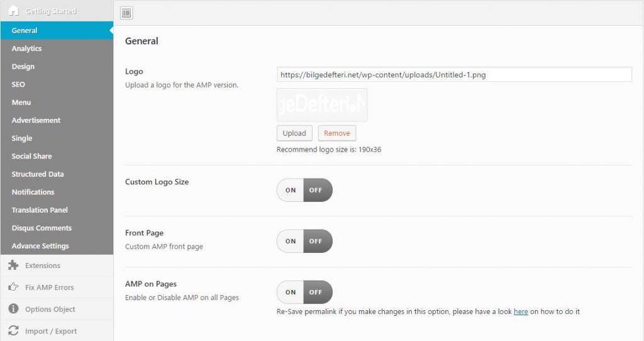The width and height of the screenshot is (644, 341).
Task: Click the Fix AMP Errors thumbs-up icon
Action: click(x=13, y=288)
